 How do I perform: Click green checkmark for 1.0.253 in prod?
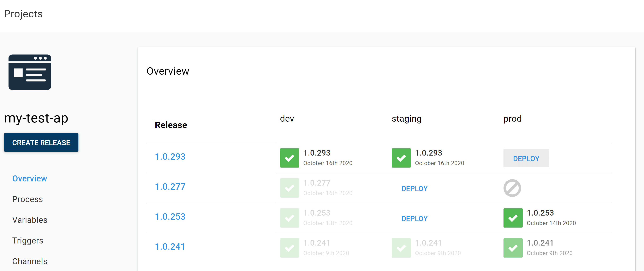click(513, 218)
